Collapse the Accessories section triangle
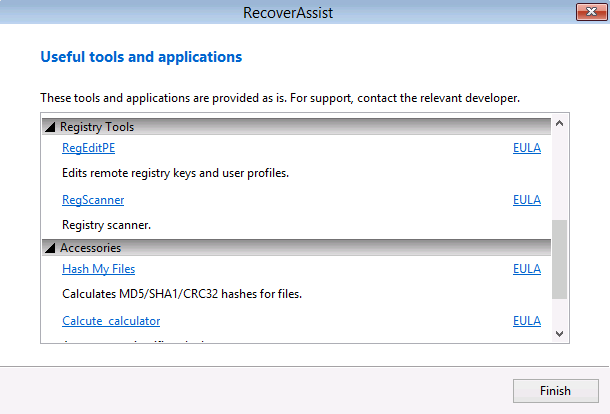Screen dimensions: 610x414 pyautogui.click(x=50, y=248)
